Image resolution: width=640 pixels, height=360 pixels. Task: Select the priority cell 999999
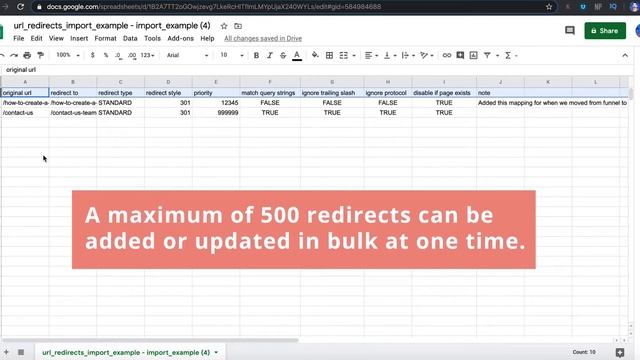216,113
